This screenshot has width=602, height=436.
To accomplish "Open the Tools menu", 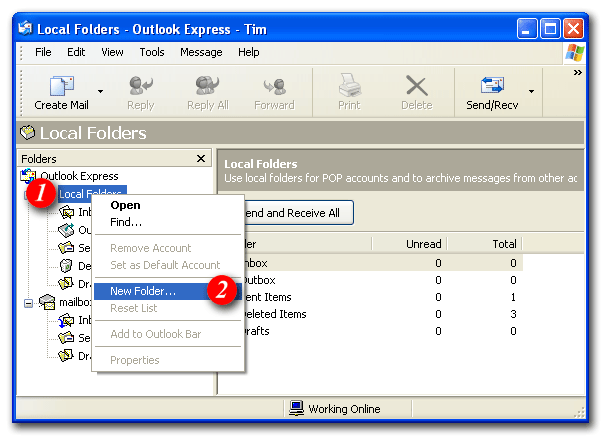I will (152, 52).
